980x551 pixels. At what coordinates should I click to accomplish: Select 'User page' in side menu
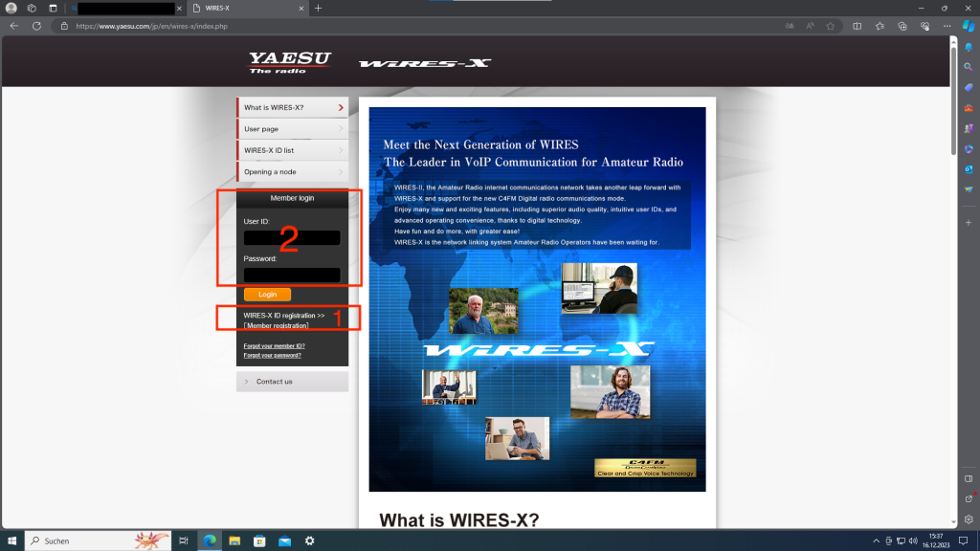(292, 129)
